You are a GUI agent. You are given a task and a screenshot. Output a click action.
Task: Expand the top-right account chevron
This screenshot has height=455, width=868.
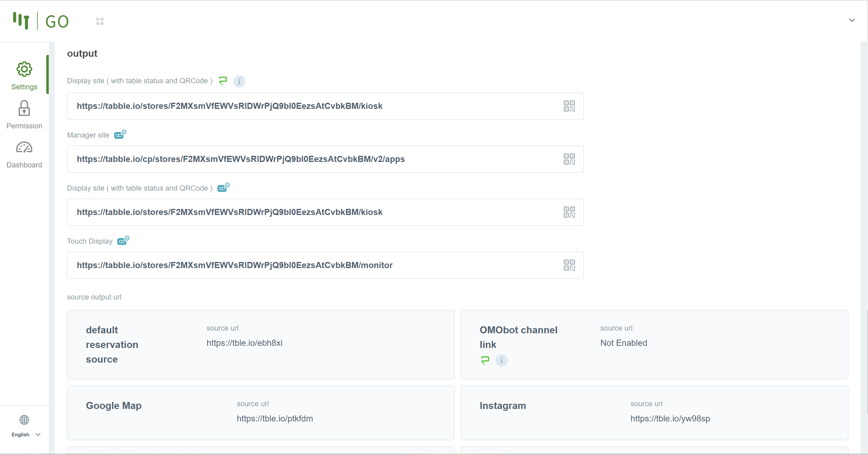852,20
